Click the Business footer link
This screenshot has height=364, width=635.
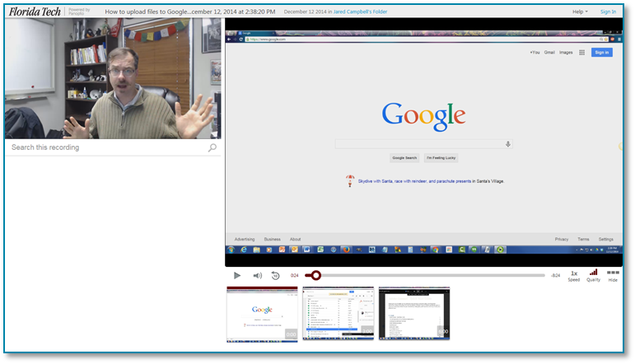click(x=272, y=240)
